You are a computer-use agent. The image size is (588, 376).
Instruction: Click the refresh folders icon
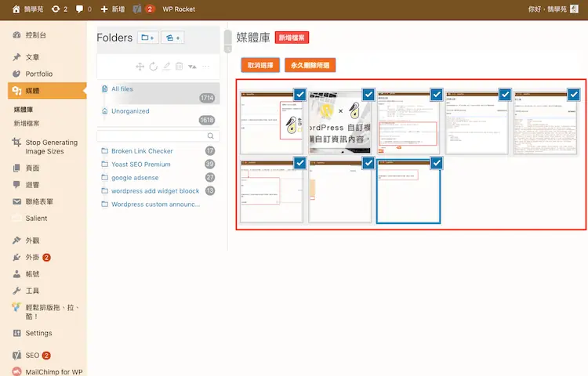coord(154,67)
